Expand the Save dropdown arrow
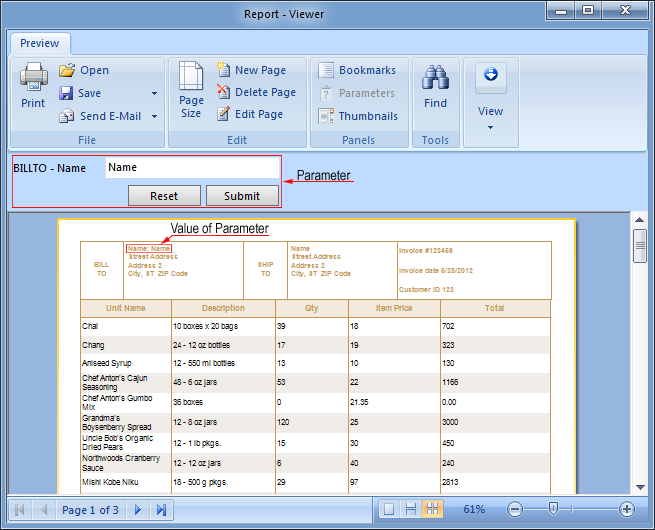 (154, 93)
